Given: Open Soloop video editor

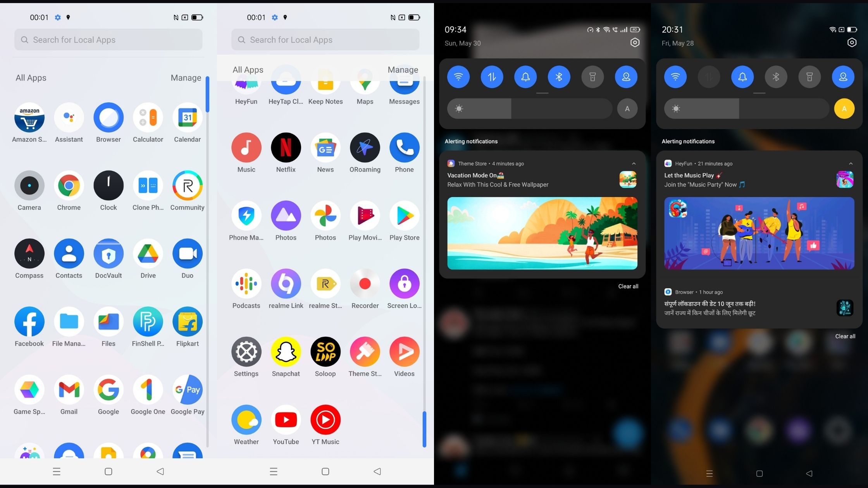Looking at the screenshot, I should pos(325,352).
